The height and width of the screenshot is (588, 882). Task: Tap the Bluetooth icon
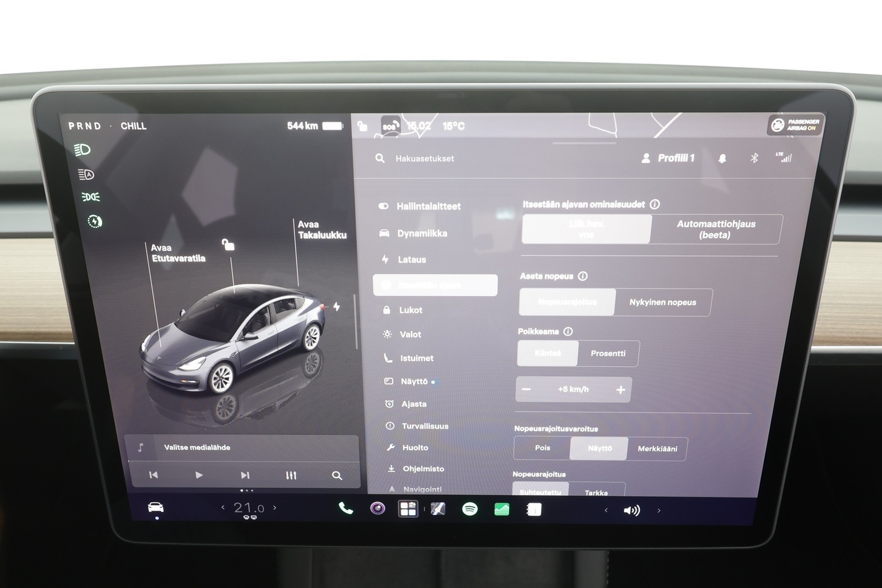click(754, 158)
